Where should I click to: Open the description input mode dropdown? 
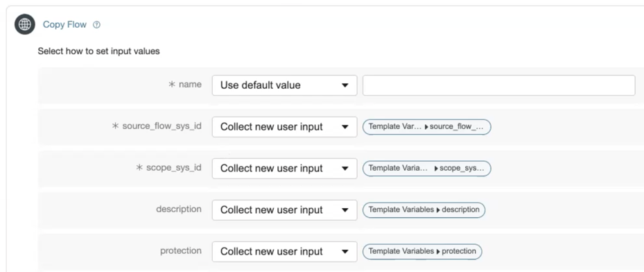tap(284, 210)
